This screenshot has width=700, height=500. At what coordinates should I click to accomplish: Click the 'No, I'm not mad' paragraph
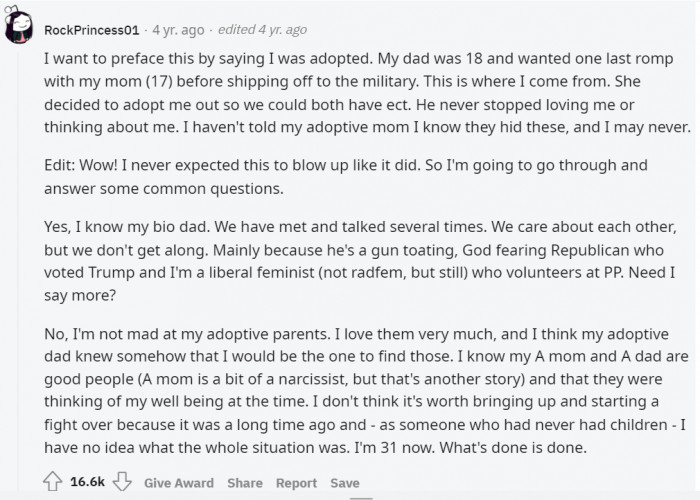point(366,390)
